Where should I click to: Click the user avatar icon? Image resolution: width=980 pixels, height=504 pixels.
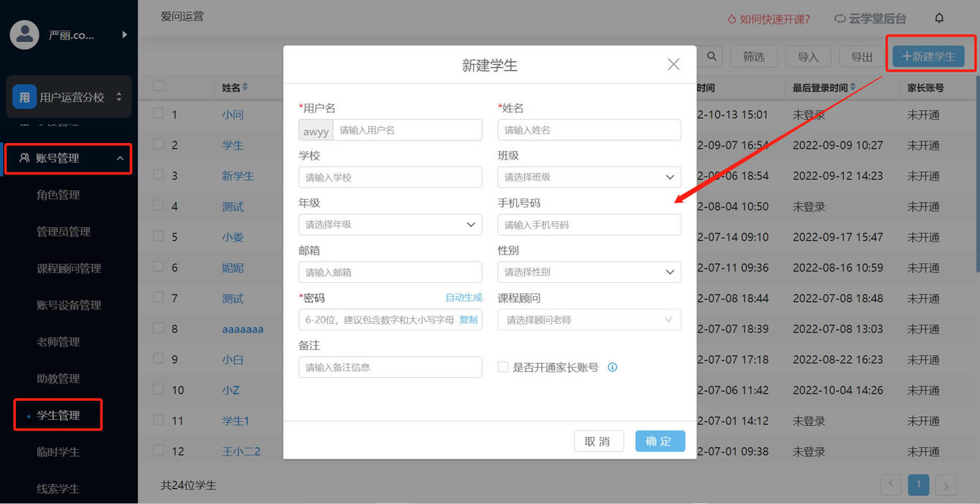pyautogui.click(x=24, y=34)
